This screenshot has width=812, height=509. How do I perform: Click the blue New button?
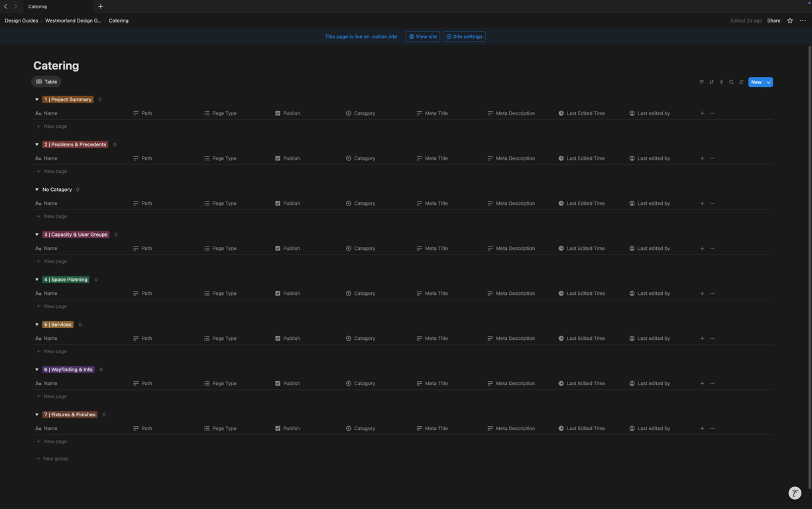[x=756, y=82]
